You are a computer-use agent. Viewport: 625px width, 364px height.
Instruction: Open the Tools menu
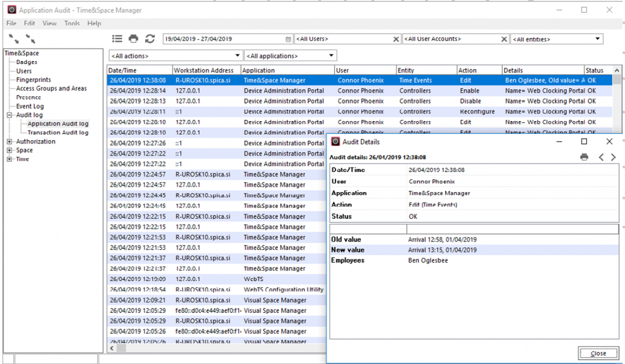point(72,23)
